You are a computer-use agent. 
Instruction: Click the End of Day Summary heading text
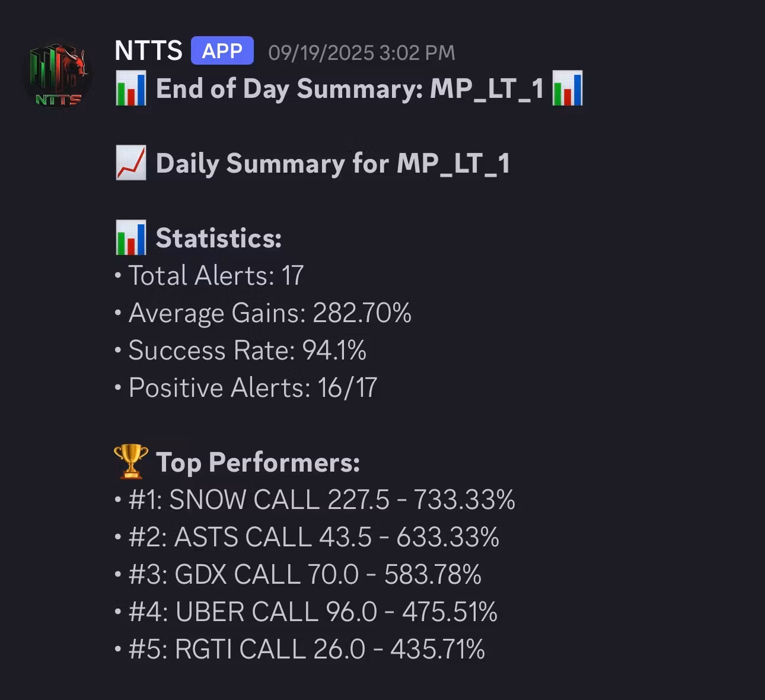349,89
